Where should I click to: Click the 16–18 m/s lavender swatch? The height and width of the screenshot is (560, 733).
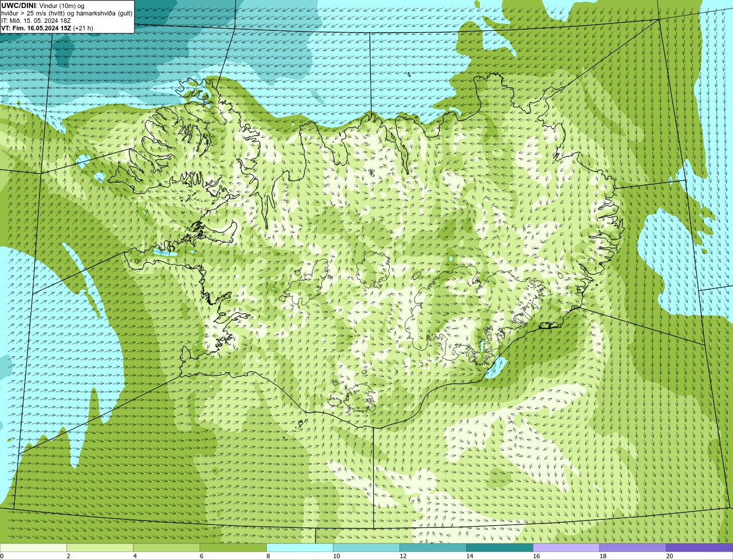(566, 548)
